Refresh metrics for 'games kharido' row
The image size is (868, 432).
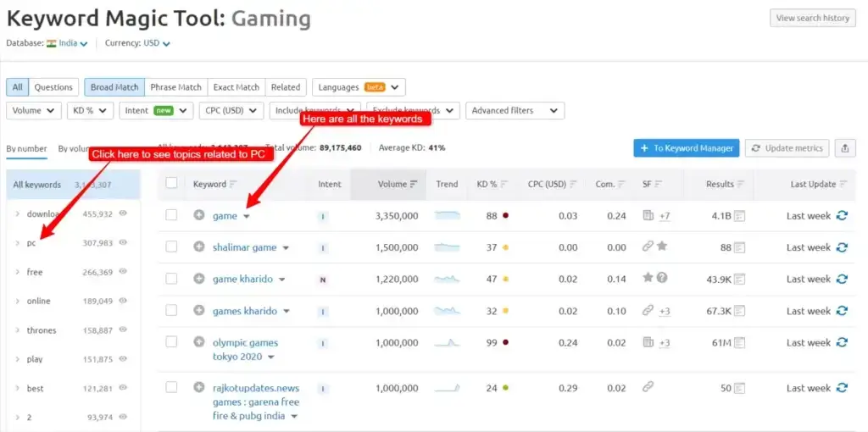(x=842, y=311)
